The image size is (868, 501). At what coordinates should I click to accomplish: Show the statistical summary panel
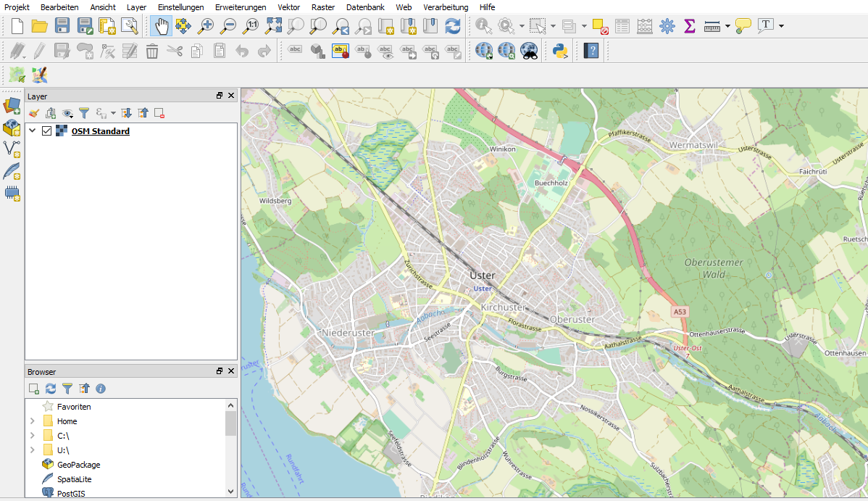tap(687, 25)
